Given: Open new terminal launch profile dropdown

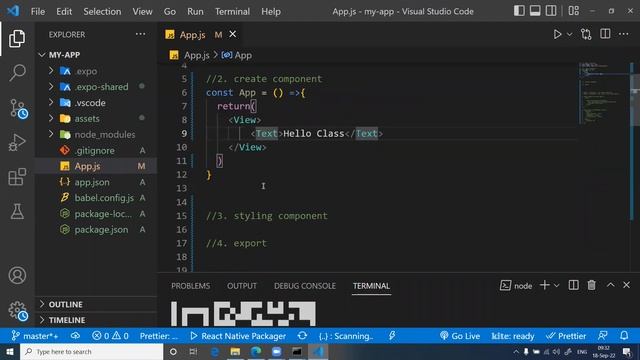Looking at the screenshot, I should click(556, 285).
